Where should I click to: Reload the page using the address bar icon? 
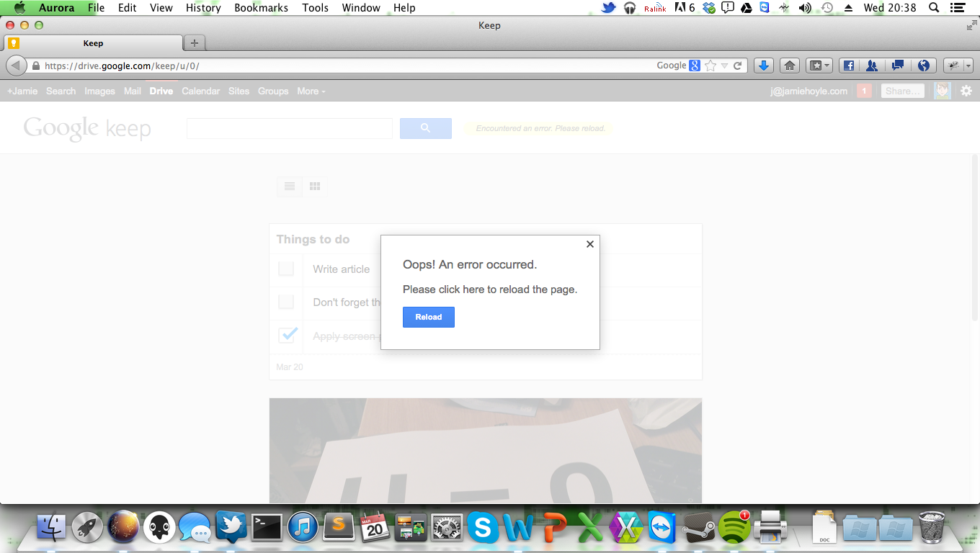click(x=738, y=66)
